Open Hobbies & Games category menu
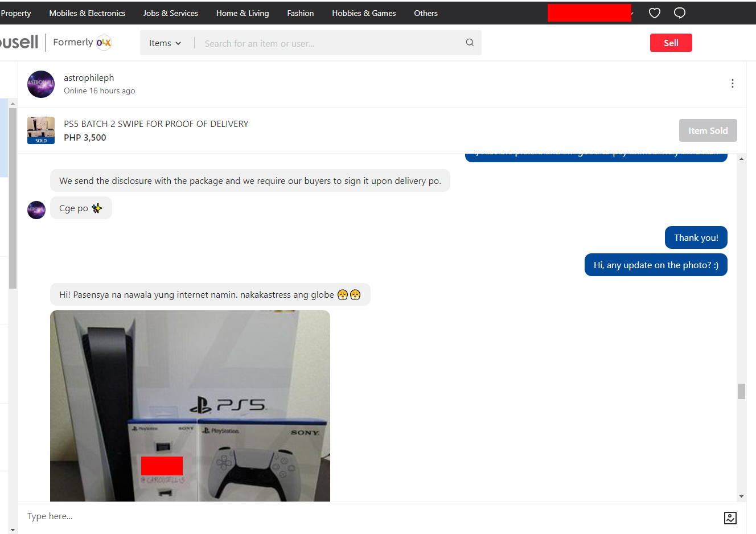This screenshot has height=534, width=756. click(x=364, y=13)
